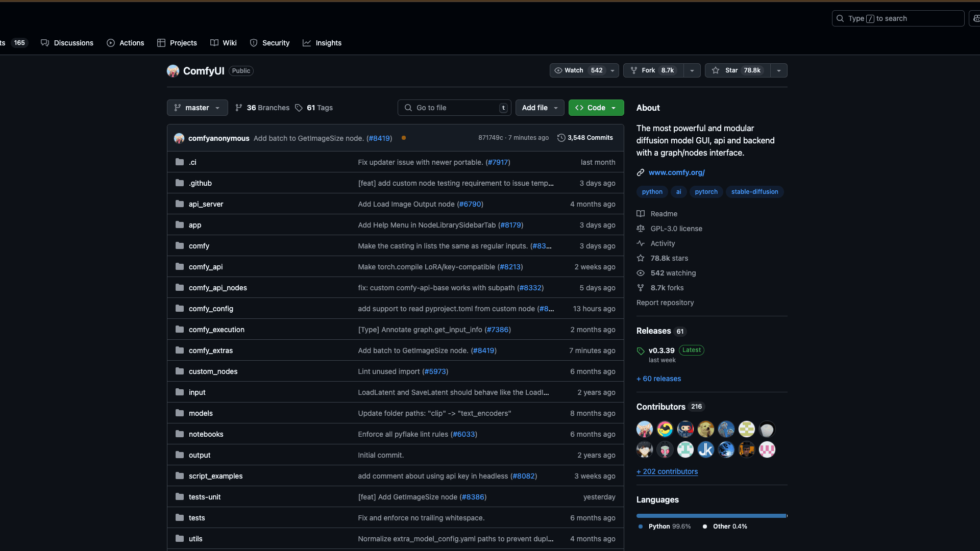Open the comfy_extras folder icon
Viewport: 980px width, 551px height.
point(180,350)
